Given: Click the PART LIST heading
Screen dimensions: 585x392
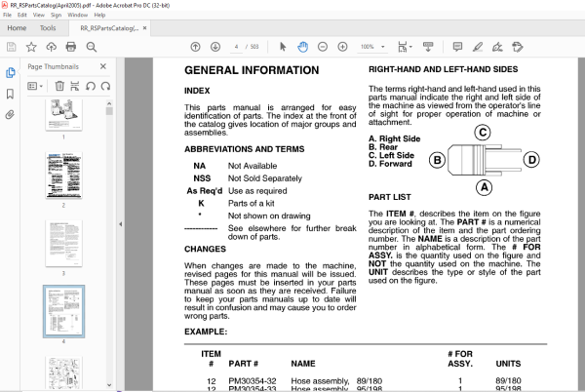Looking at the screenshot, I should tap(390, 197).
